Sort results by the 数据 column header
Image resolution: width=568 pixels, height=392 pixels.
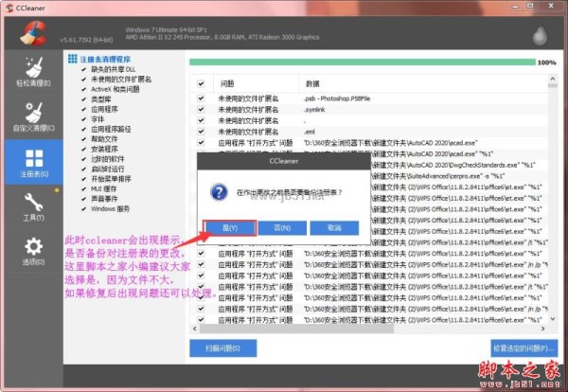(x=313, y=83)
